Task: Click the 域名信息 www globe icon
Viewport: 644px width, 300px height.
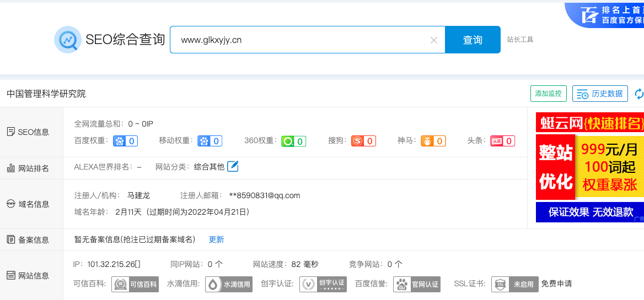Action: 11,204
